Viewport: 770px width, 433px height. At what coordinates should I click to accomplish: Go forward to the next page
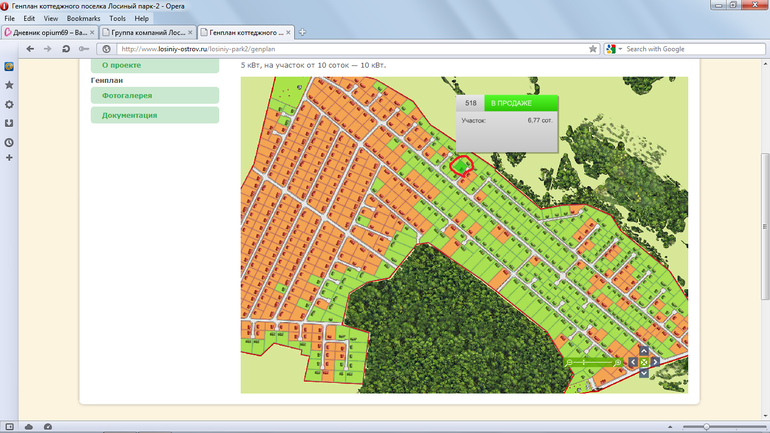click(48, 49)
